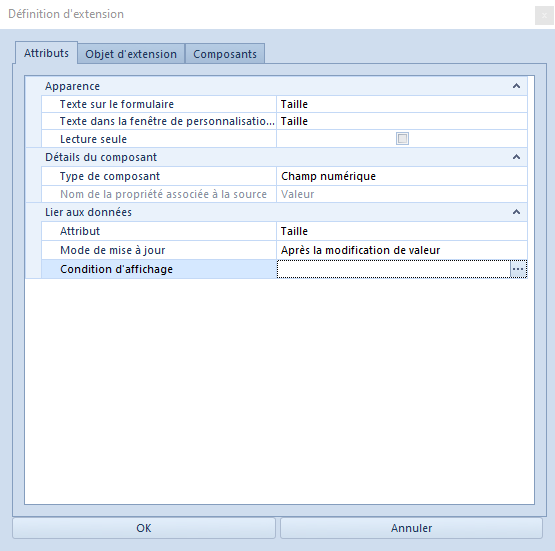Open the Mode de mise à jour value

coord(402,250)
